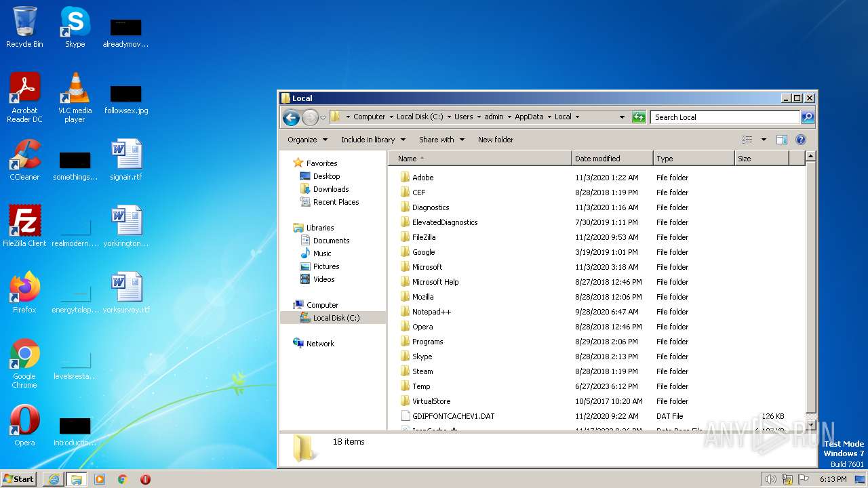Click the green Refresh button by the address bar

tap(639, 117)
